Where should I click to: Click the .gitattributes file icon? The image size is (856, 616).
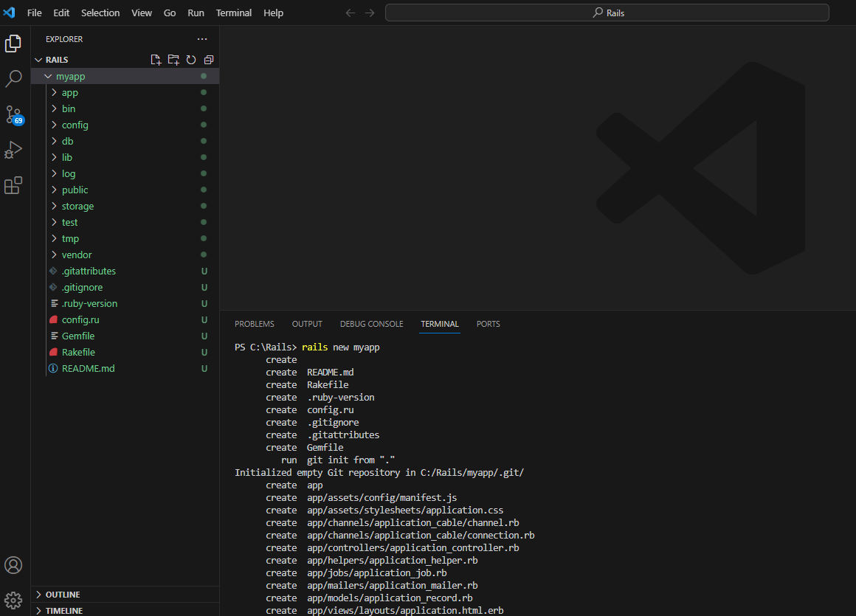point(53,271)
